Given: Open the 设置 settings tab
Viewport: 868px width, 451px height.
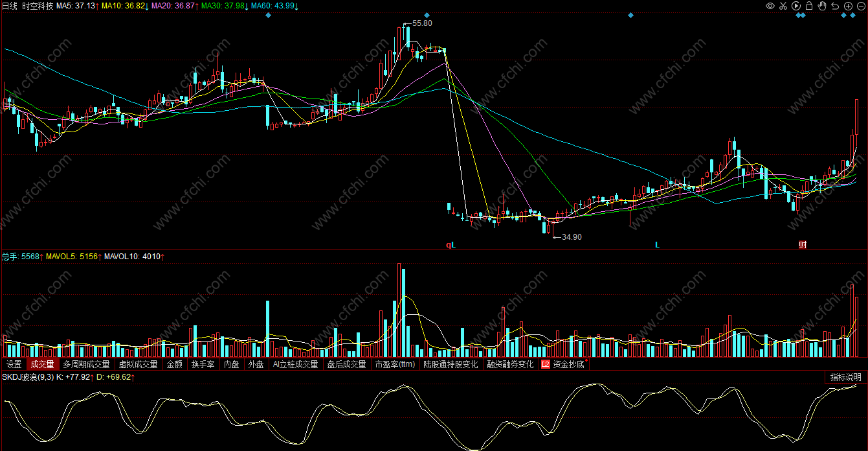Looking at the screenshot, I should [14, 364].
